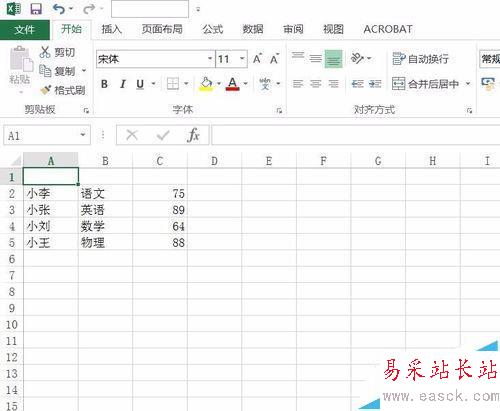The width and height of the screenshot is (500, 411).
Task: Click the increase indent icon
Action: pos(375,84)
